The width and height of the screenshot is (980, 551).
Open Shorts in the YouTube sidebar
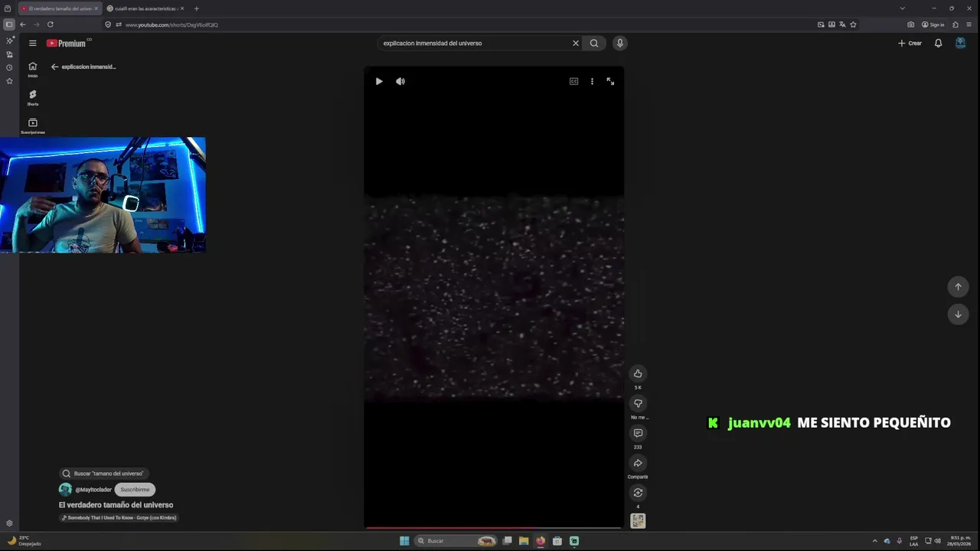pyautogui.click(x=33, y=97)
